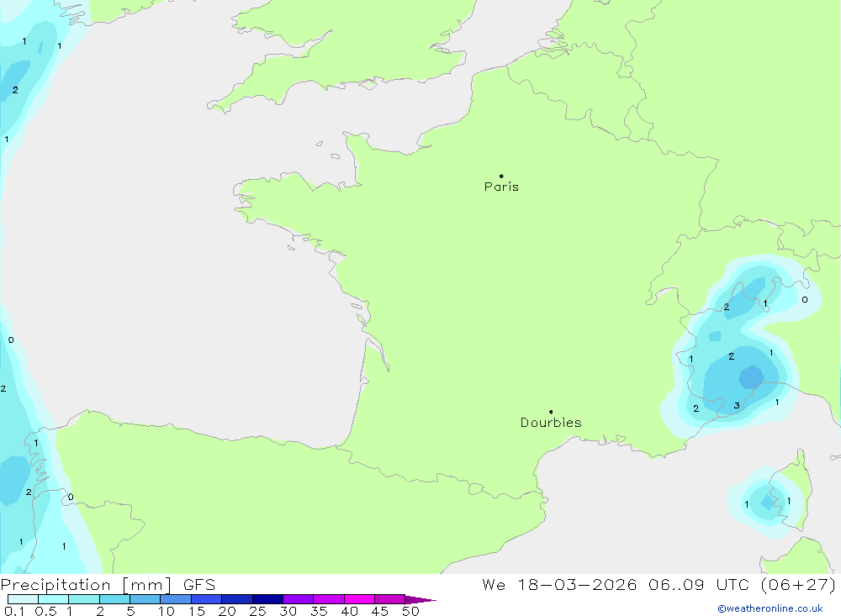Click the legend value '40'

coord(350,611)
